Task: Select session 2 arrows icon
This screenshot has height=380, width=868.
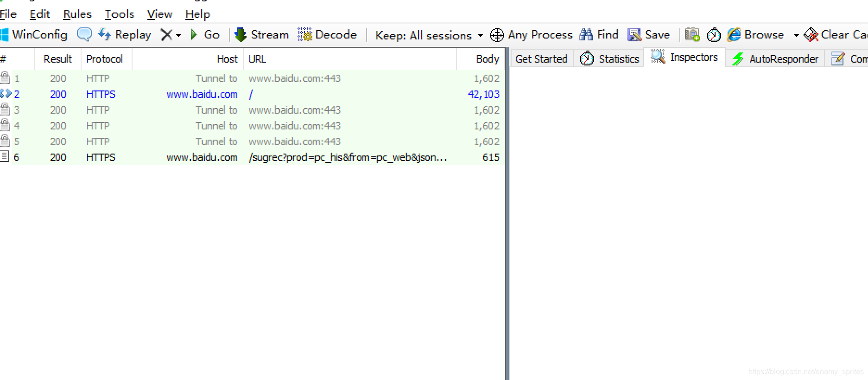Action: click(6, 94)
